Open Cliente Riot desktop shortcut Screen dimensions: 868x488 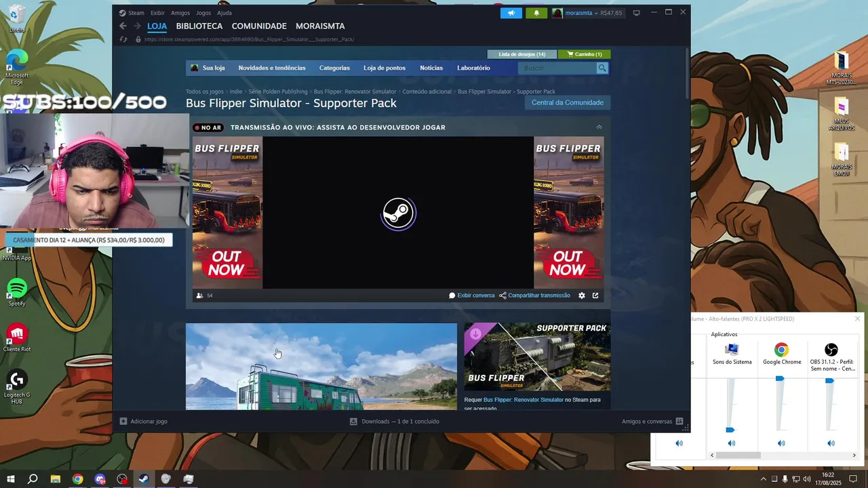[17, 338]
